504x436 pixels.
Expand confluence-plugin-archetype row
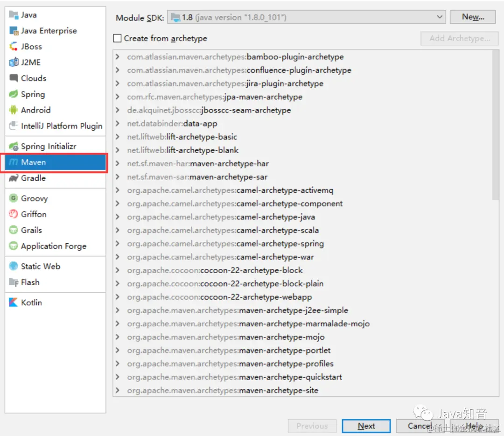coord(118,70)
